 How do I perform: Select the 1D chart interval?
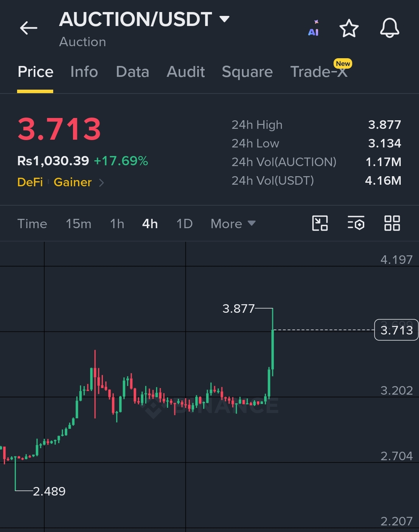184,224
